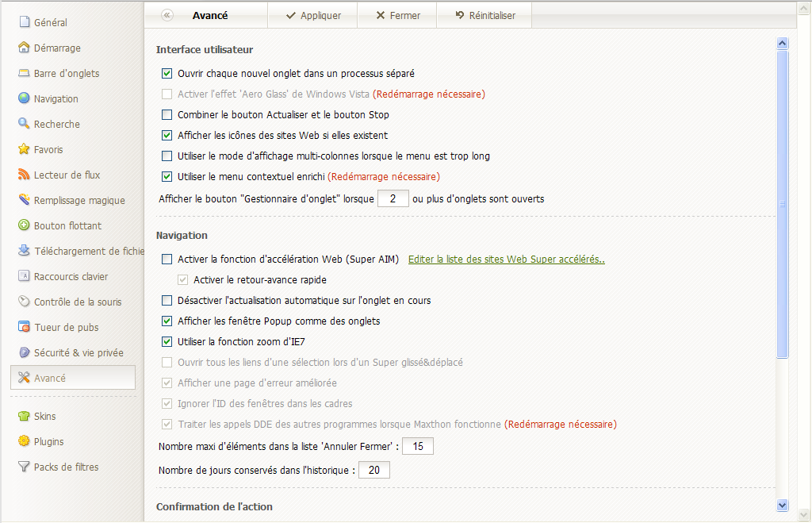Click the Raccourcis clavier key icon
The image size is (812, 523).
pos(24,275)
